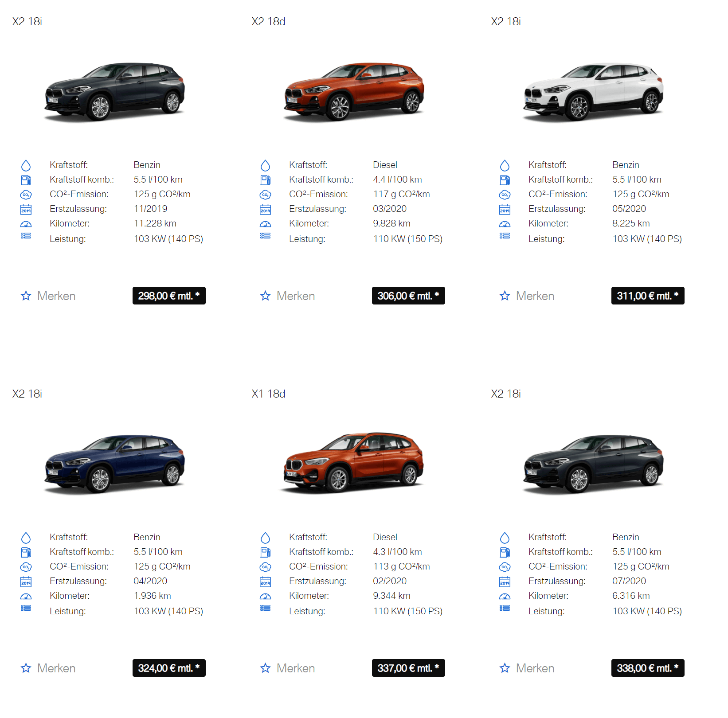This screenshot has height=718, width=728.
Task: Click the calendar icon beside Erstzulassung 03/2020
Action: coord(266,209)
